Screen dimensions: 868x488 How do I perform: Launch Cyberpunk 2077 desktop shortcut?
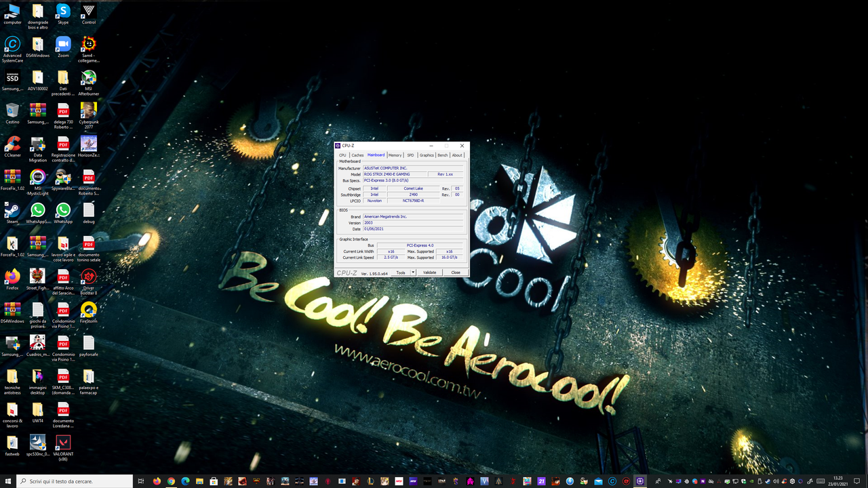click(89, 117)
